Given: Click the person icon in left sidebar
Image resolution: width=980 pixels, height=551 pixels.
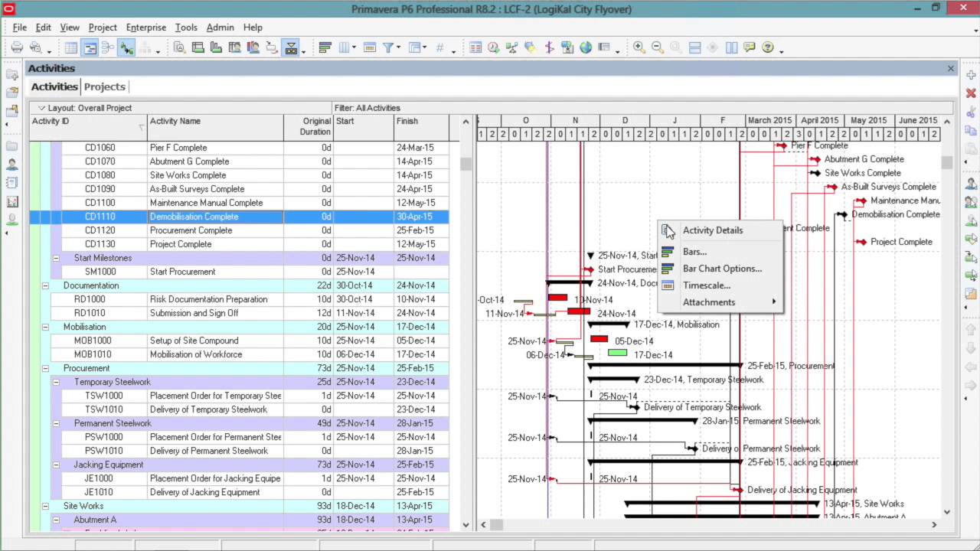Looking at the screenshot, I should tap(12, 165).
